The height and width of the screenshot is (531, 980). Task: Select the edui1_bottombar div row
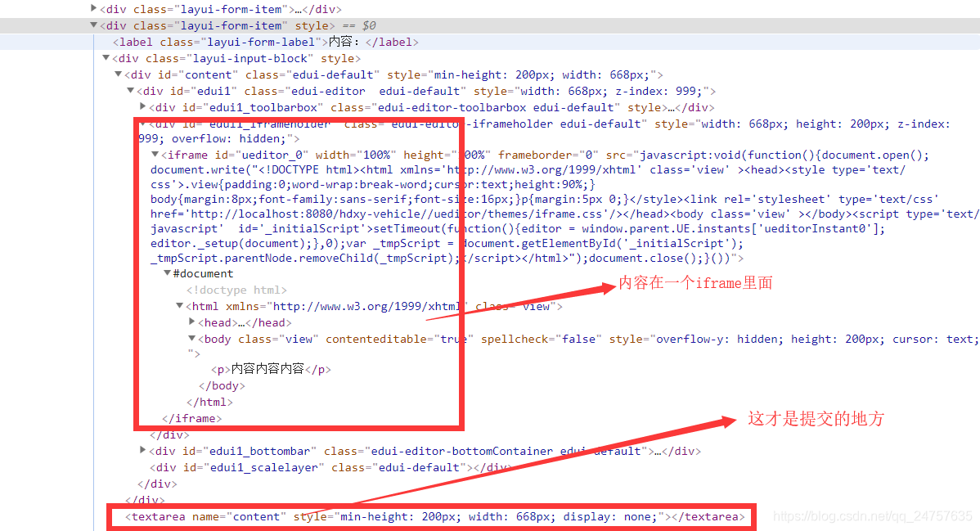pyautogui.click(x=425, y=451)
